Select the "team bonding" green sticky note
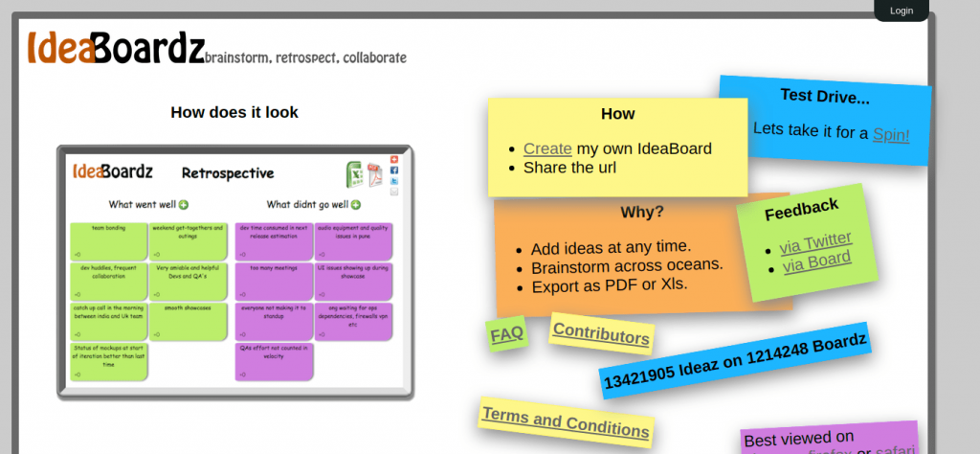Viewport: 980px width, 454px height. tap(108, 241)
